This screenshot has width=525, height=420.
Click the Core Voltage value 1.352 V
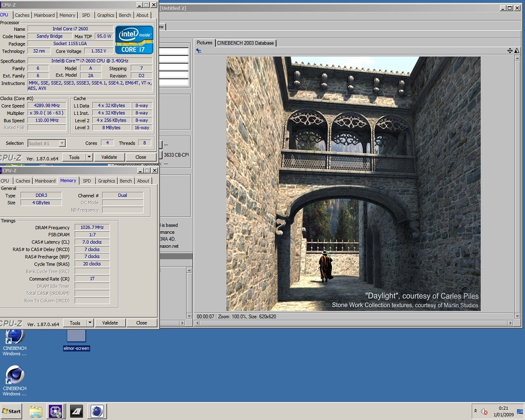click(99, 51)
